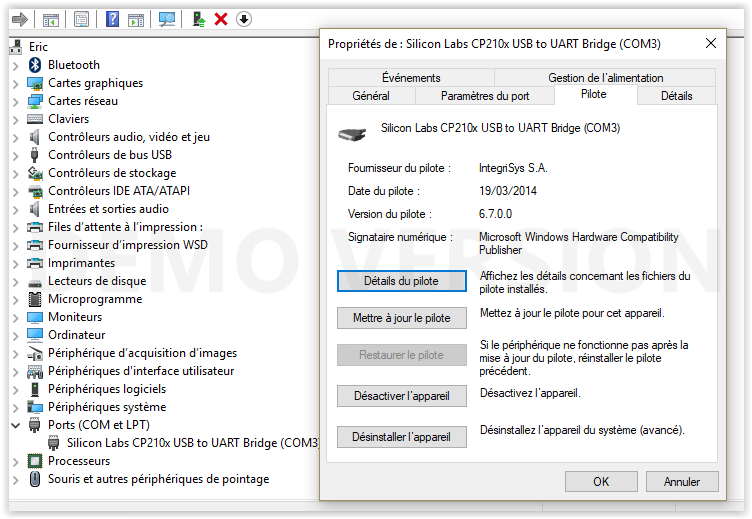Click the Bluetooth icon in device tree
This screenshot has height=519, width=752.
pos(35,65)
